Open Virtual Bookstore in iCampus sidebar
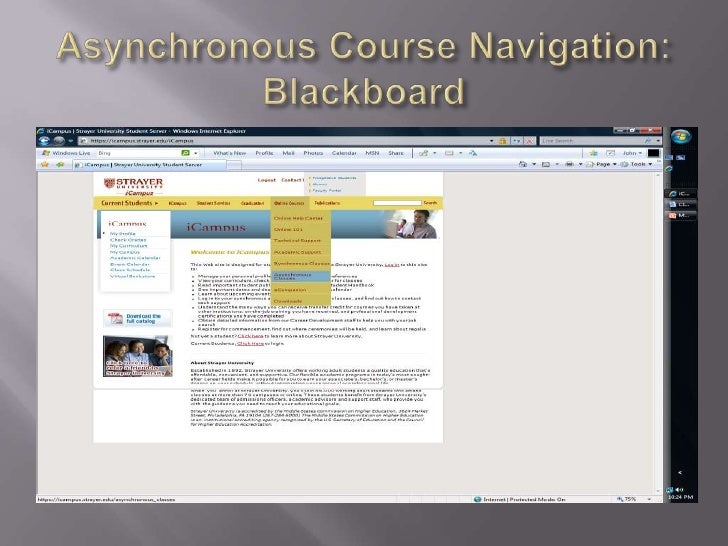 [132, 276]
